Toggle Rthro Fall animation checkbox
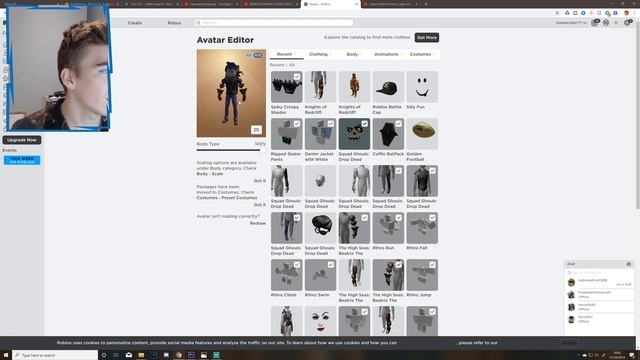This screenshot has height=360, width=640. click(432, 218)
